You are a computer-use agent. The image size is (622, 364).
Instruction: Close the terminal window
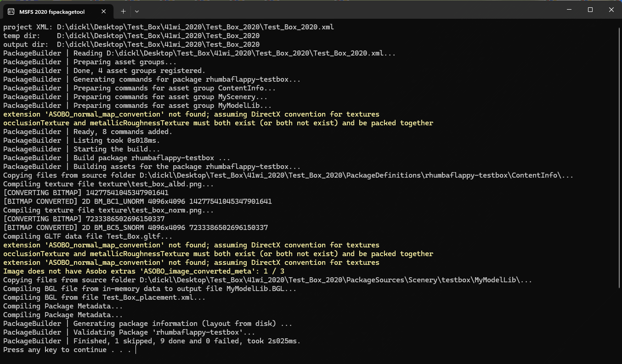[x=611, y=10]
